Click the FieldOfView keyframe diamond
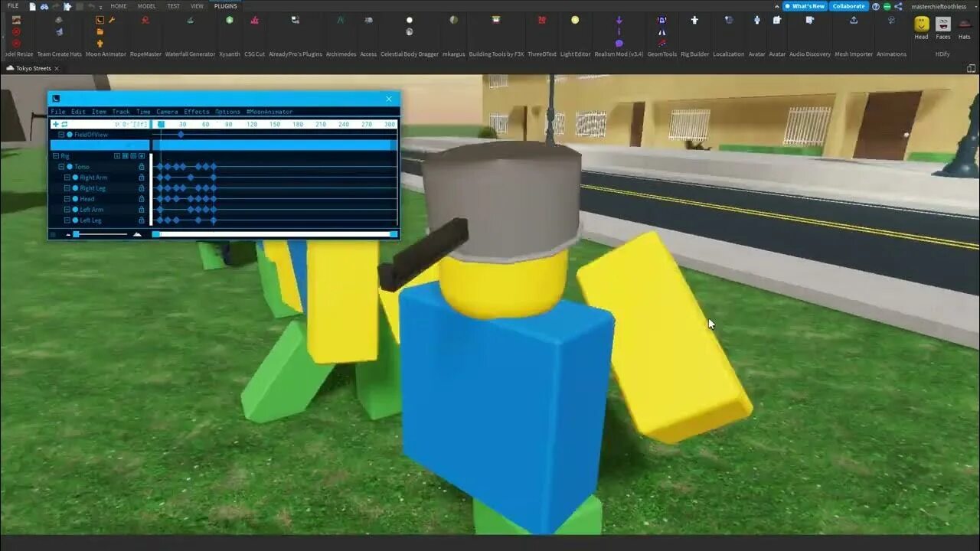 pos(181,135)
